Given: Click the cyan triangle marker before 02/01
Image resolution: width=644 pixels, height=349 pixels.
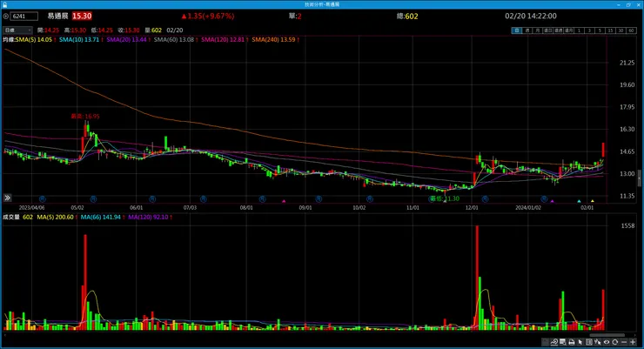Looking at the screenshot, I should pos(579,201).
